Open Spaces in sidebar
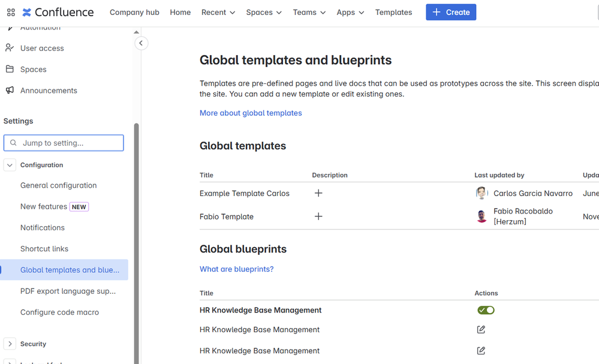599x364 pixels. click(33, 69)
